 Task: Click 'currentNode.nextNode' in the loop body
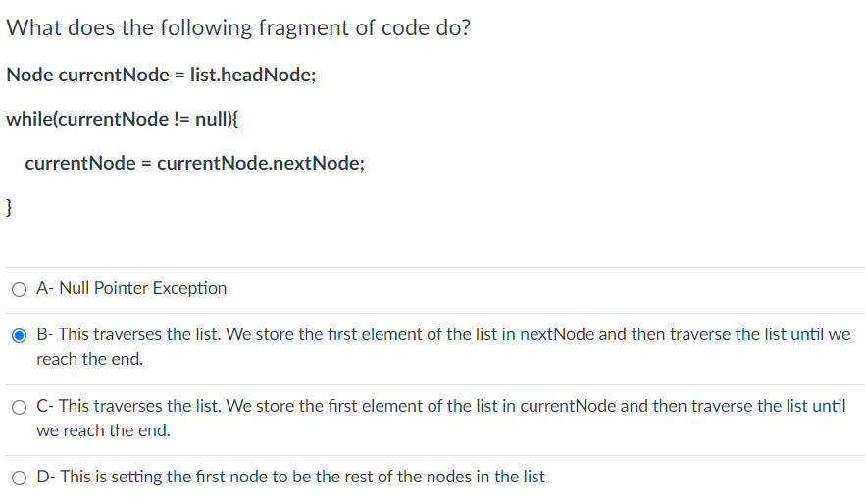tap(259, 163)
